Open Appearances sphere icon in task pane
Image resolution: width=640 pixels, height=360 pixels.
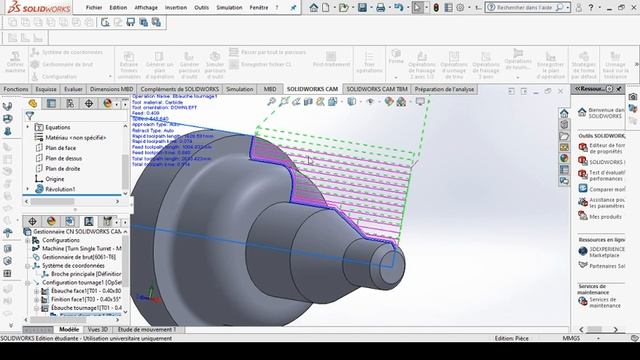click(564, 158)
